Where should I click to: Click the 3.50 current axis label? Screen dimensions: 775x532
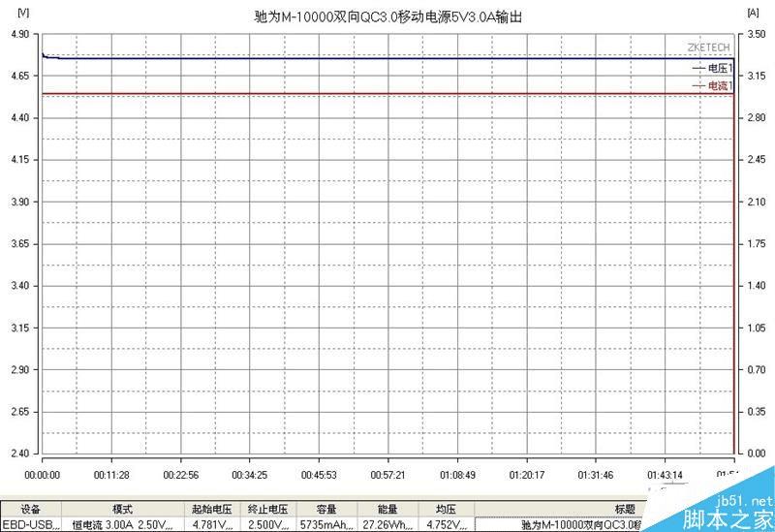click(x=757, y=34)
